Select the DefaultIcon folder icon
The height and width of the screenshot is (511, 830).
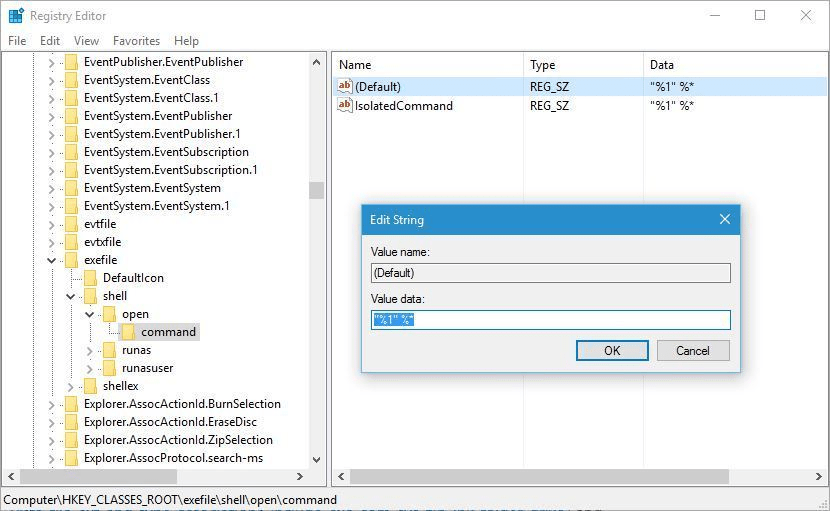click(90, 278)
